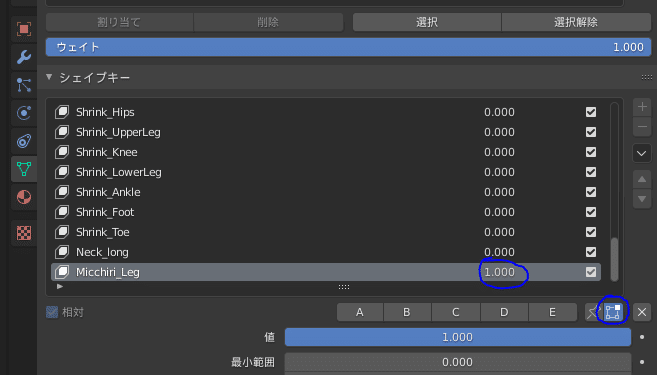Click the 選択解除 deselect button
The height and width of the screenshot is (375, 657).
coord(576,22)
